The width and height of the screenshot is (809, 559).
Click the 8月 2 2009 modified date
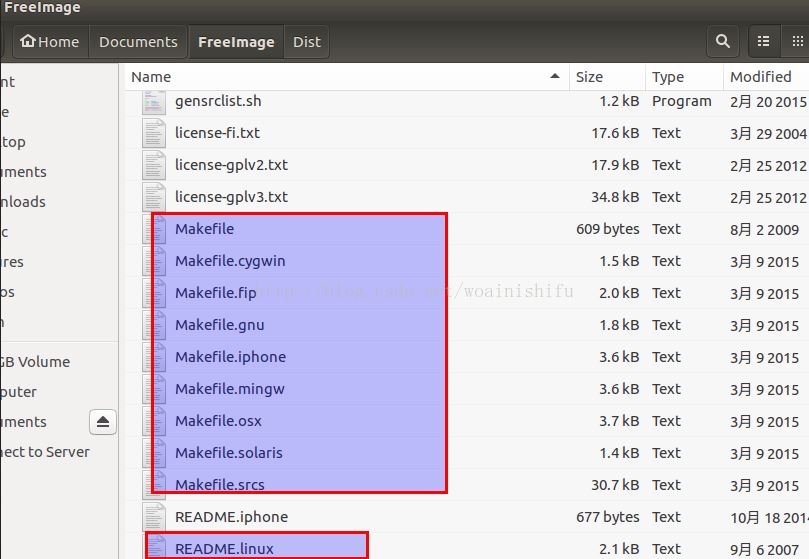pos(765,230)
